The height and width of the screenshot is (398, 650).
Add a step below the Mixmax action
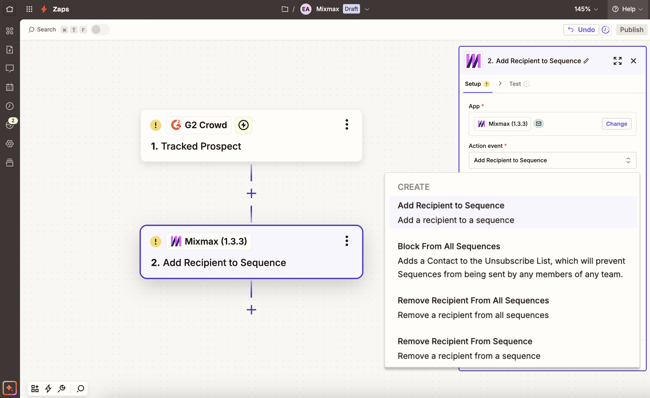point(251,310)
